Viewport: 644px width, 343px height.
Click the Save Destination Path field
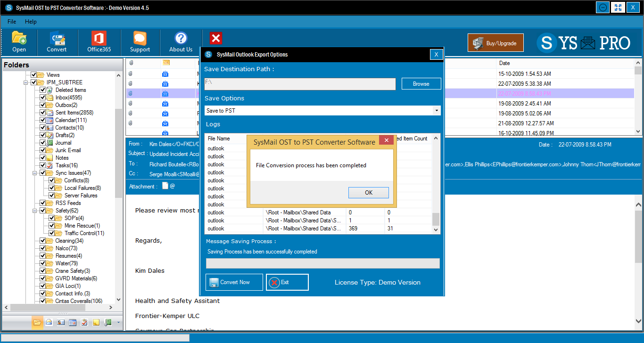point(300,84)
